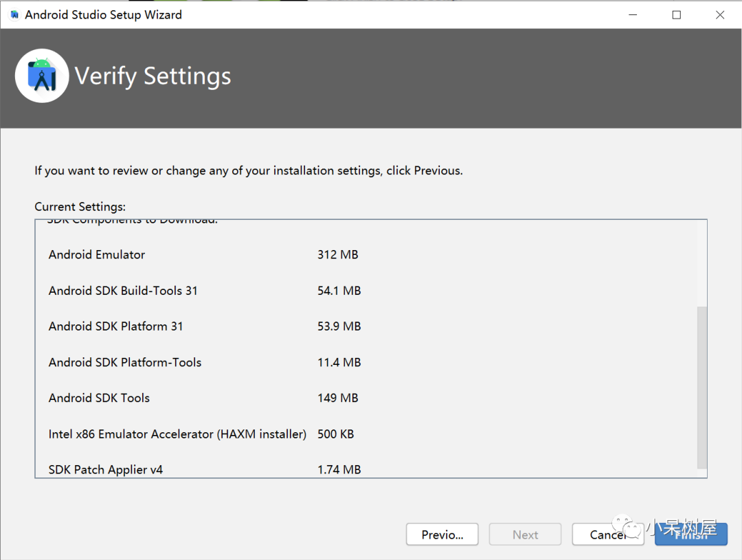Click the Current Settings label
Viewport: 742px width, 560px height.
click(80, 207)
